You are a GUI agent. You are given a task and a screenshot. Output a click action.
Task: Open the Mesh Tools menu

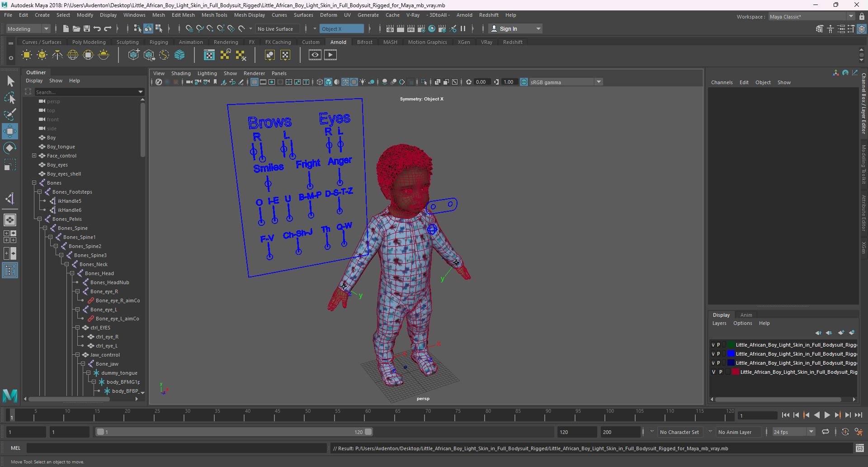[214, 15]
